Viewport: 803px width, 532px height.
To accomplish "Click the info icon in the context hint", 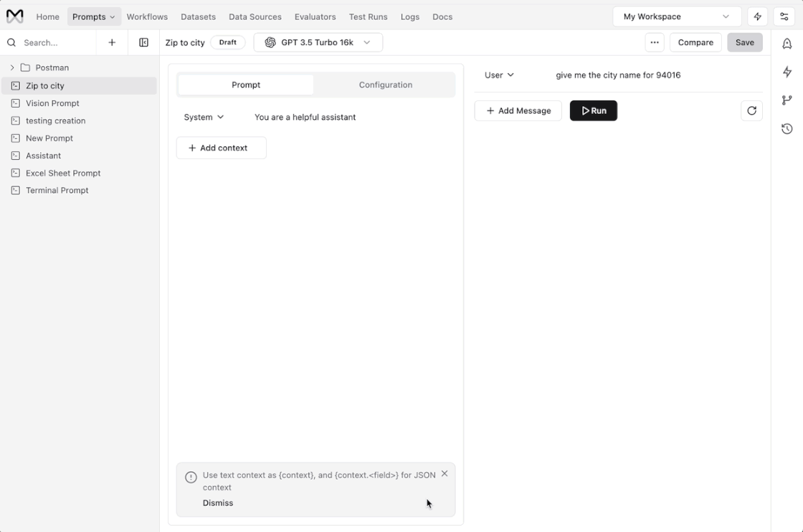I will [191, 478].
